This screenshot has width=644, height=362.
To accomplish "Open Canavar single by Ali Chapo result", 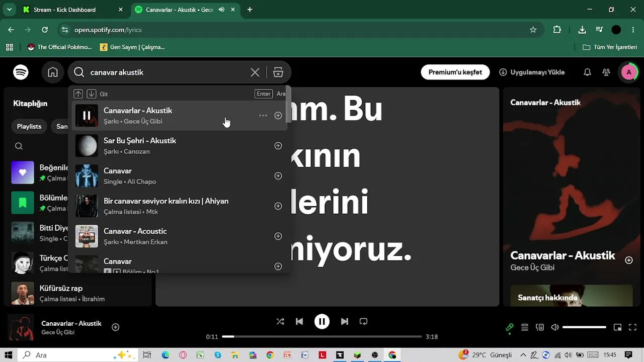I will pos(180,176).
